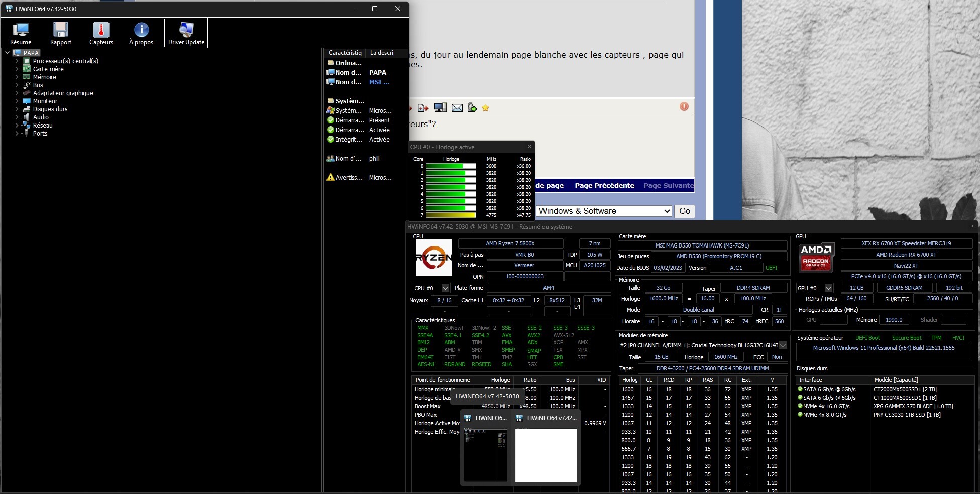This screenshot has height=494, width=980.
Task: Click the Go button on forum page
Action: (x=685, y=211)
